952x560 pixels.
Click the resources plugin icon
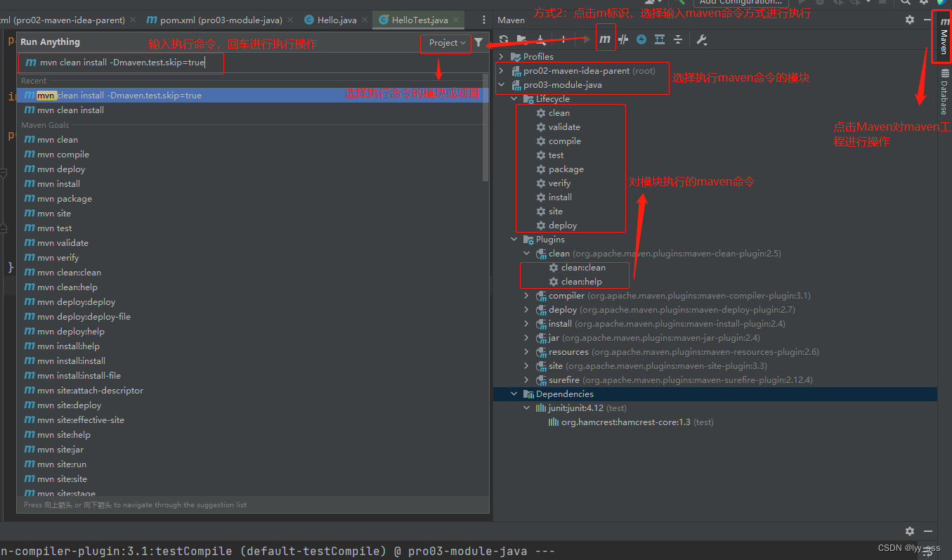(x=542, y=351)
